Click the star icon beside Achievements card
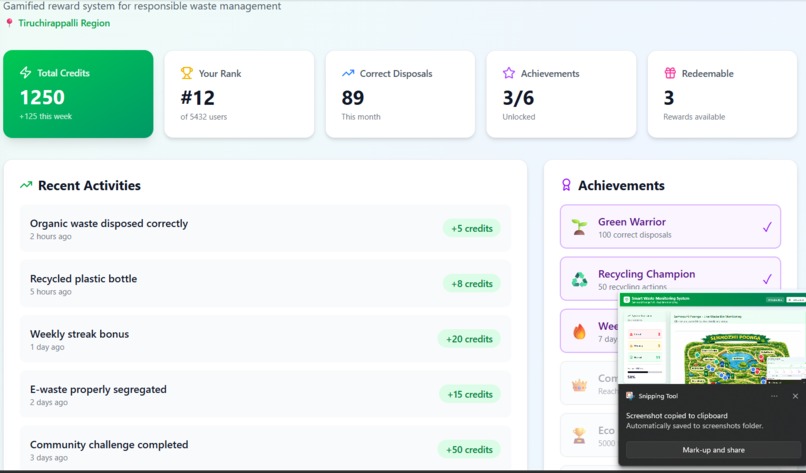This screenshot has width=806, height=473. (x=509, y=73)
